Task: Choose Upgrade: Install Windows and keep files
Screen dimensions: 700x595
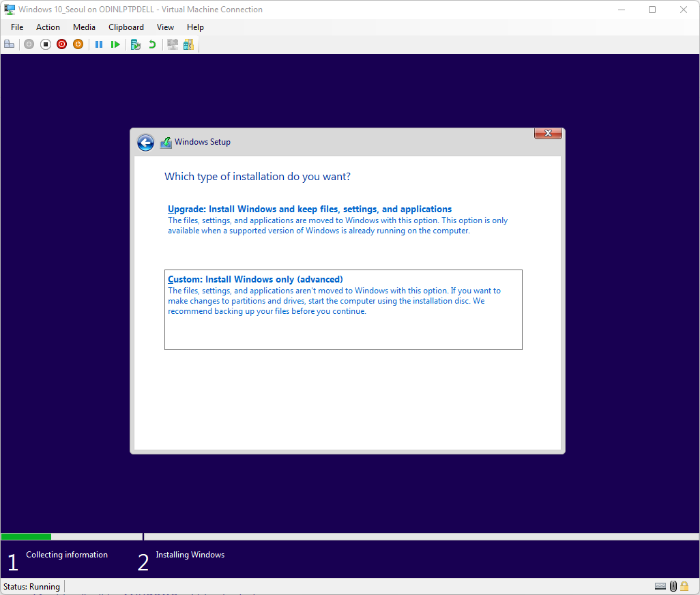Action: point(309,209)
